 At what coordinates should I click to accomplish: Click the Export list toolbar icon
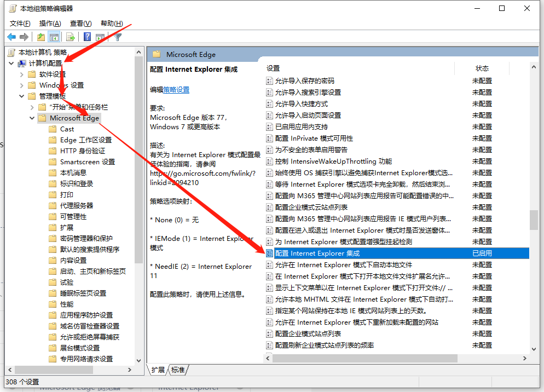click(x=71, y=37)
